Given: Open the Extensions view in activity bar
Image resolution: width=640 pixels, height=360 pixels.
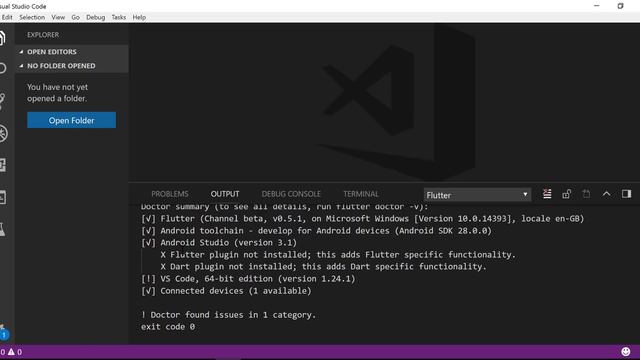Looking at the screenshot, I should [2, 165].
